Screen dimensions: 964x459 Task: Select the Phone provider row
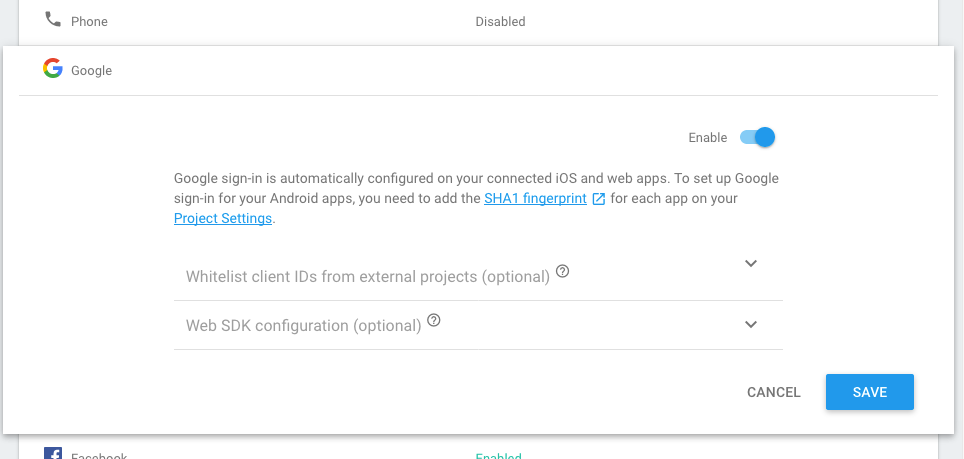coord(478,22)
